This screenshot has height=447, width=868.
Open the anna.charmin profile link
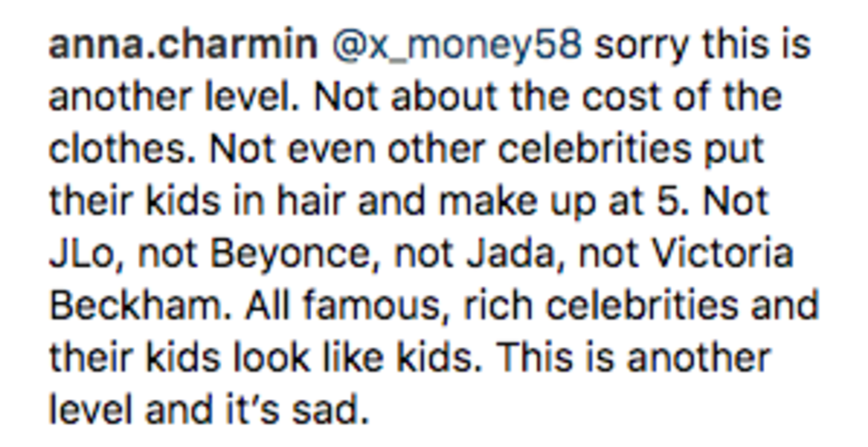coord(182,45)
